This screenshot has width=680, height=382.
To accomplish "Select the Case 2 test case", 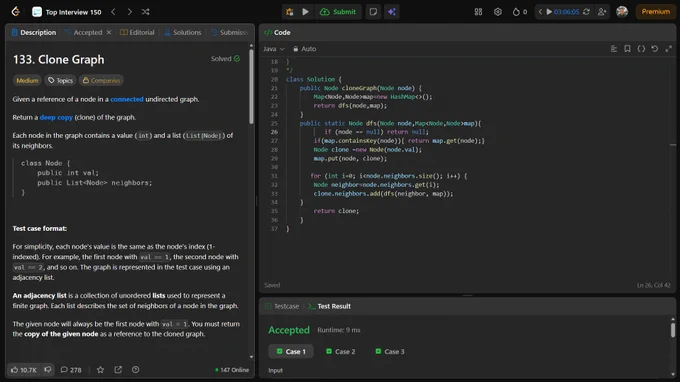I will [x=340, y=352].
